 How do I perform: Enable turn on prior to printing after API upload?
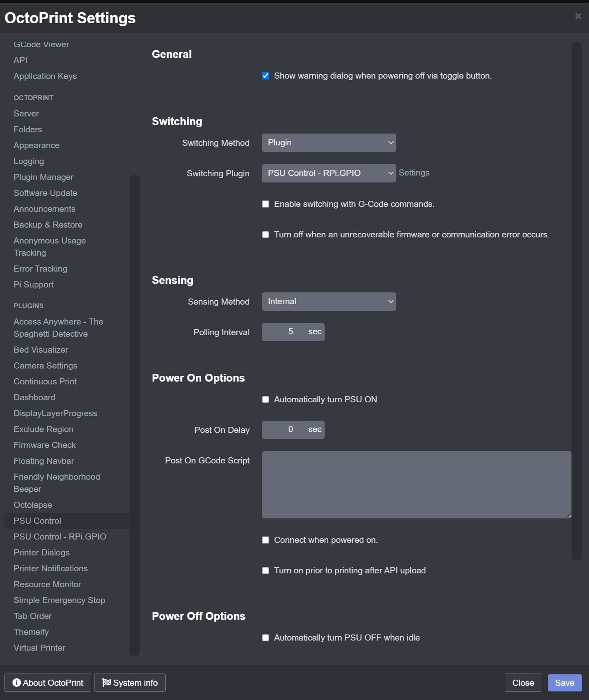pos(266,571)
